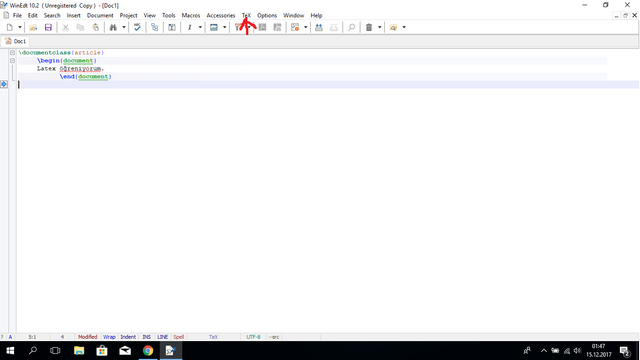Expand the insert picture dropdown arrow

[224, 27]
